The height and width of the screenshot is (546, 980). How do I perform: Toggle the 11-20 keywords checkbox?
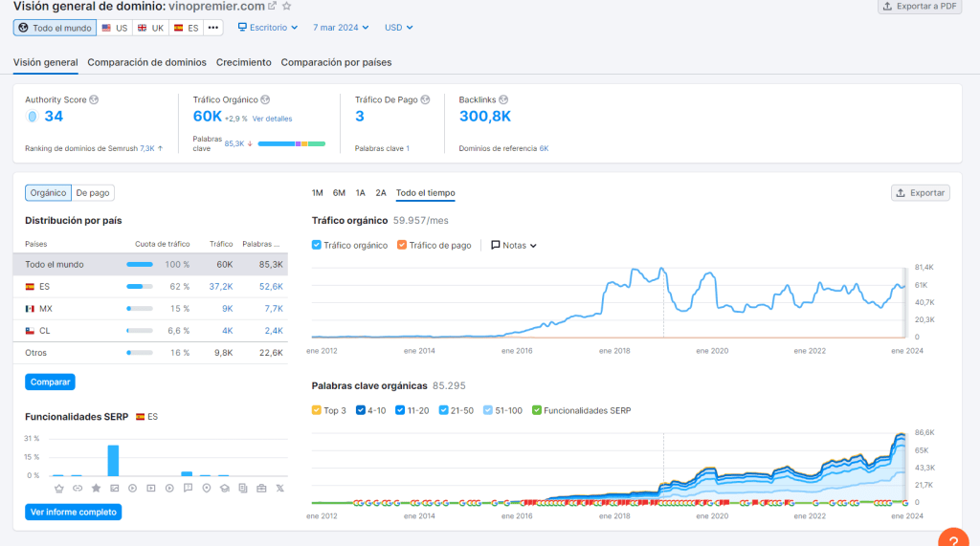point(400,410)
